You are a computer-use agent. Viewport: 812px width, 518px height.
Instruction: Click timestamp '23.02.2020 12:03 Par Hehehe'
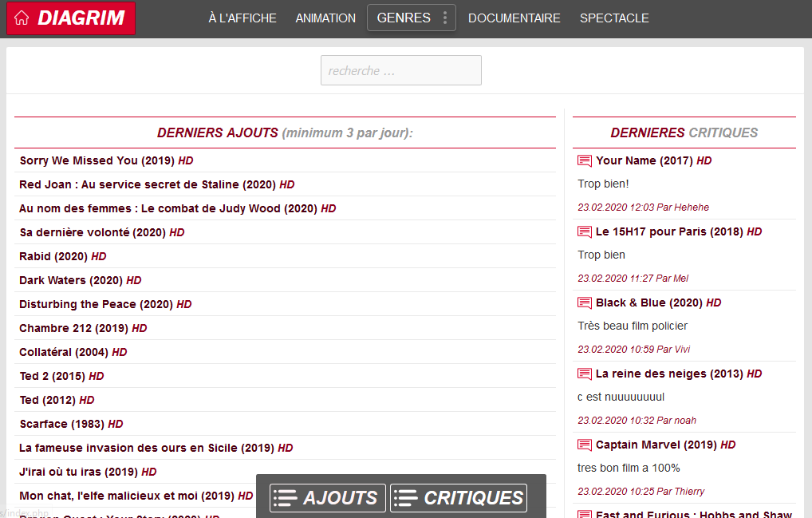(x=643, y=208)
